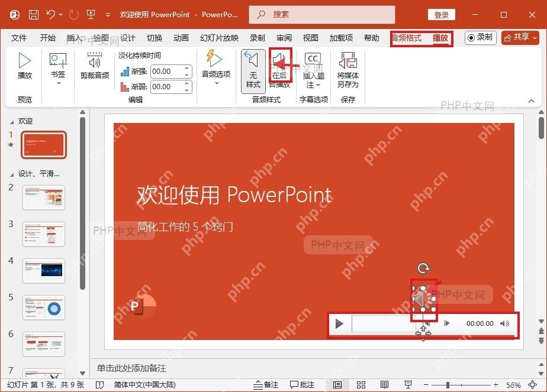Screen dimensions: 547x392
Task: Click the 登录 sign-in button
Action: tap(441, 15)
